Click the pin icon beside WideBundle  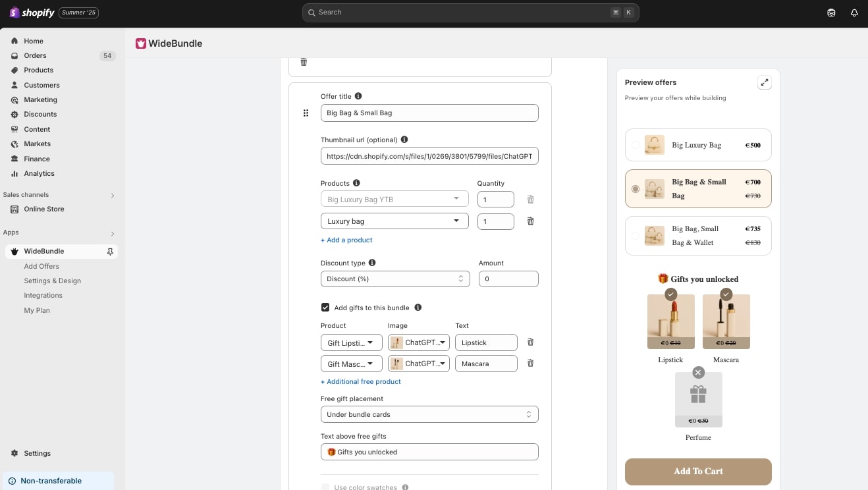point(110,252)
